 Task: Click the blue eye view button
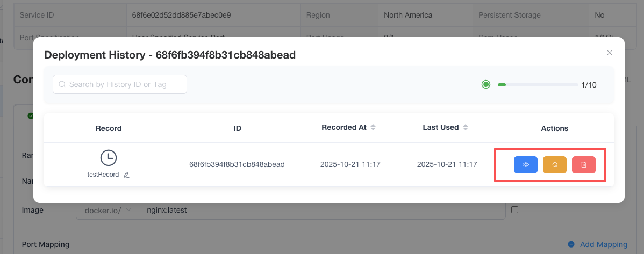(526, 165)
